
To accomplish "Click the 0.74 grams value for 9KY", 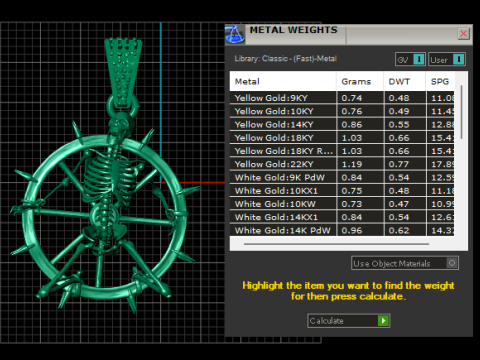I will [352, 98].
